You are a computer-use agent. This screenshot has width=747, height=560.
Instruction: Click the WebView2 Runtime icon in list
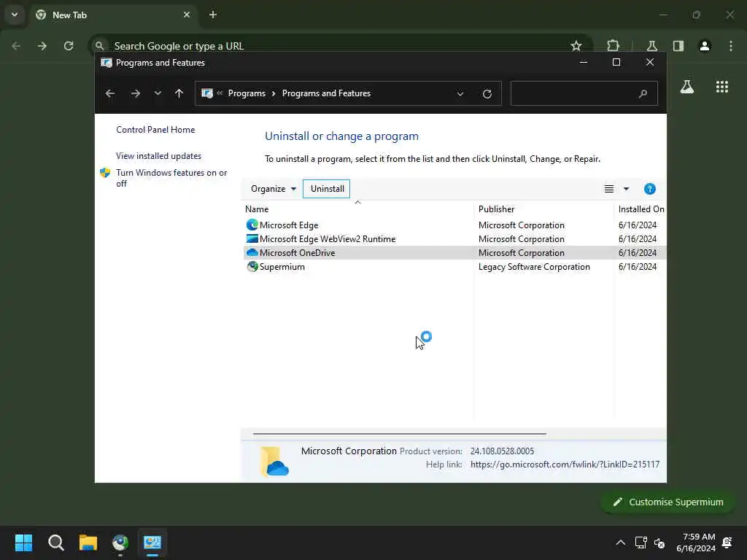[x=252, y=238]
